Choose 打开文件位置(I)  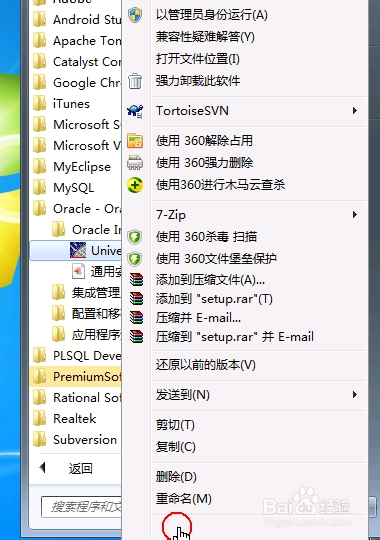click(198, 59)
